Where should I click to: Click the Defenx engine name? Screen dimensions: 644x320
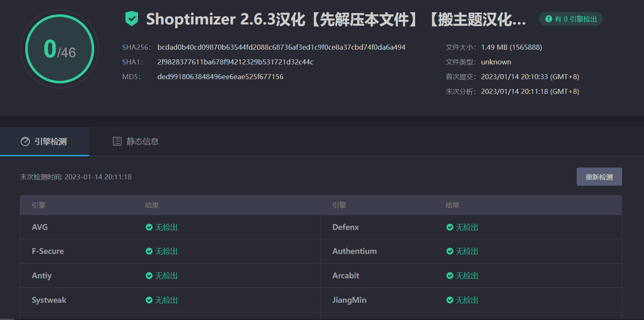point(346,227)
